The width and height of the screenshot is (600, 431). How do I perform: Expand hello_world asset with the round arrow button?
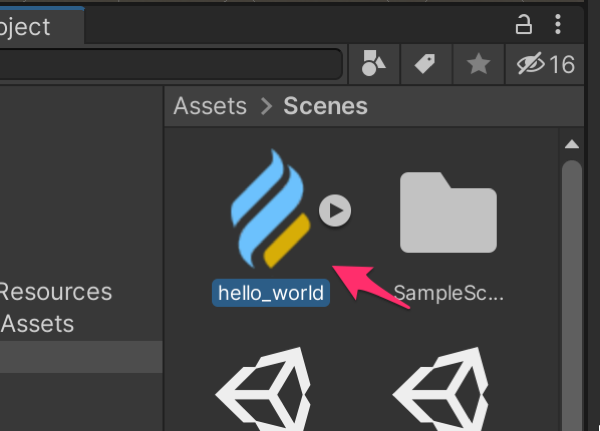pos(337,210)
